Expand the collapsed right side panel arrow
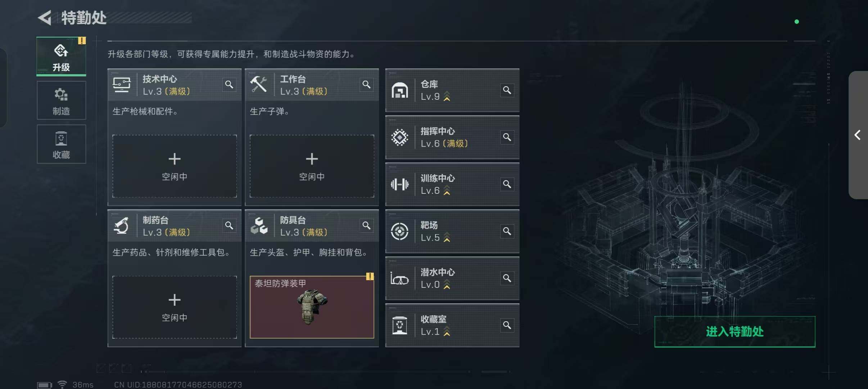Screen dimensions: 868x389 [858, 135]
